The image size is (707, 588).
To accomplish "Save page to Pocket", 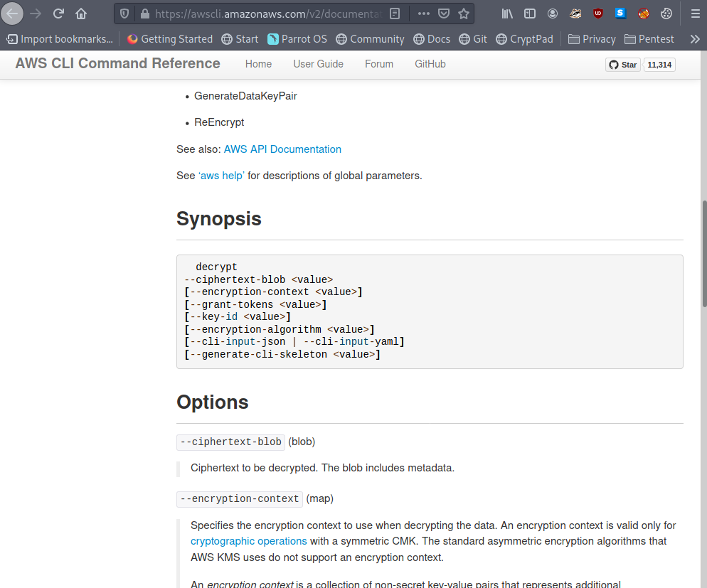I will pos(443,14).
